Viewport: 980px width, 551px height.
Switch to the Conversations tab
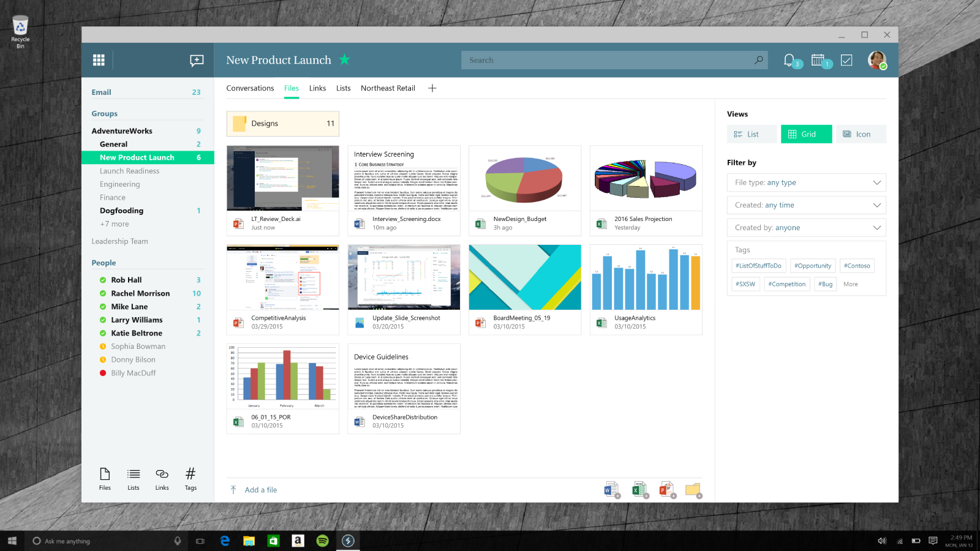(x=250, y=88)
